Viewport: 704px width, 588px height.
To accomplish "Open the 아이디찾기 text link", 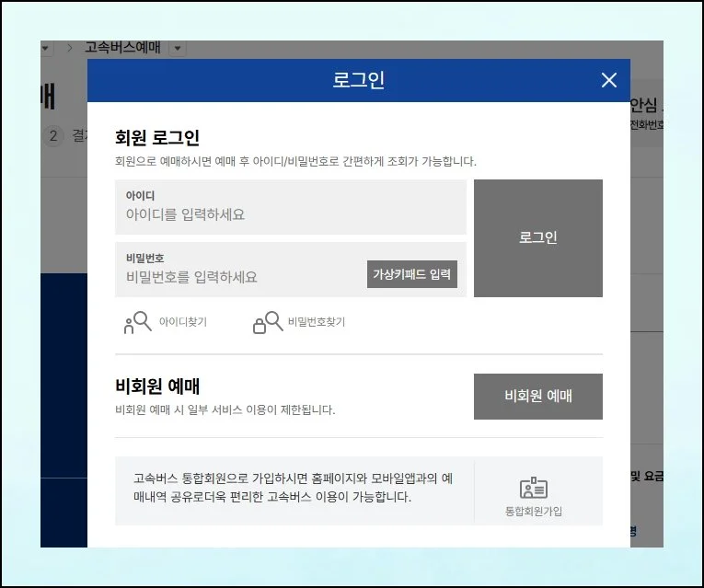I will coord(182,322).
